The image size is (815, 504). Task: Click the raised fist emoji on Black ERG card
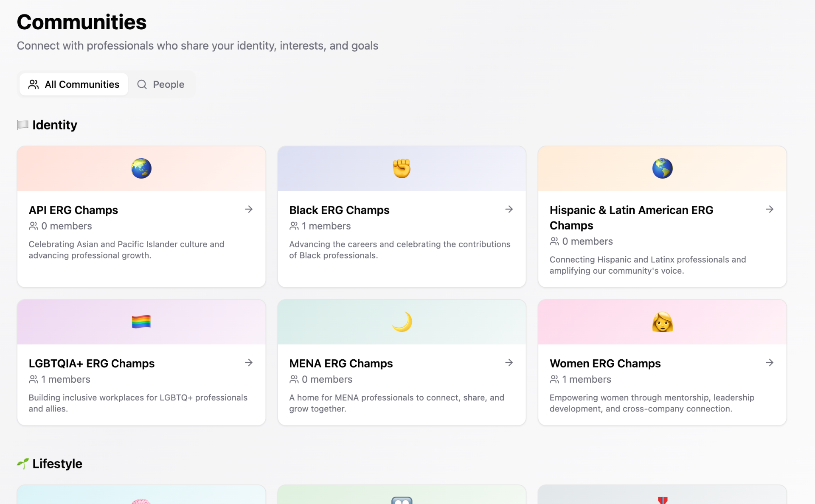402,168
